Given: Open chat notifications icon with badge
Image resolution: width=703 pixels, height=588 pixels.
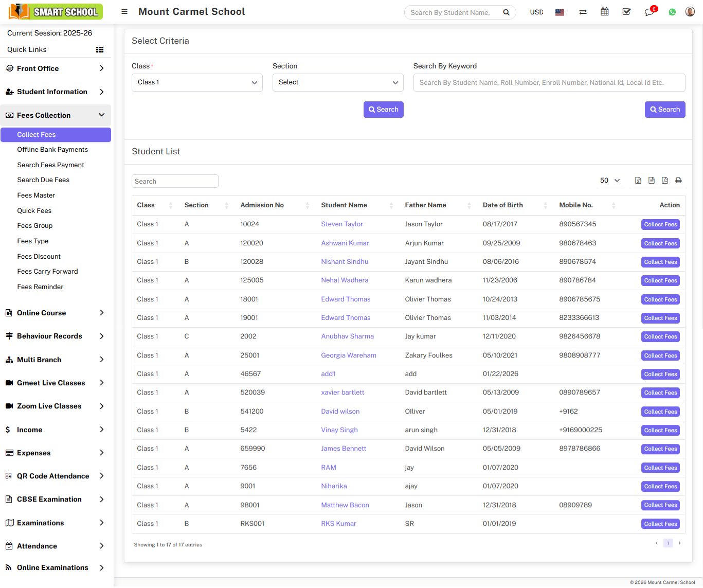Looking at the screenshot, I should (x=649, y=12).
